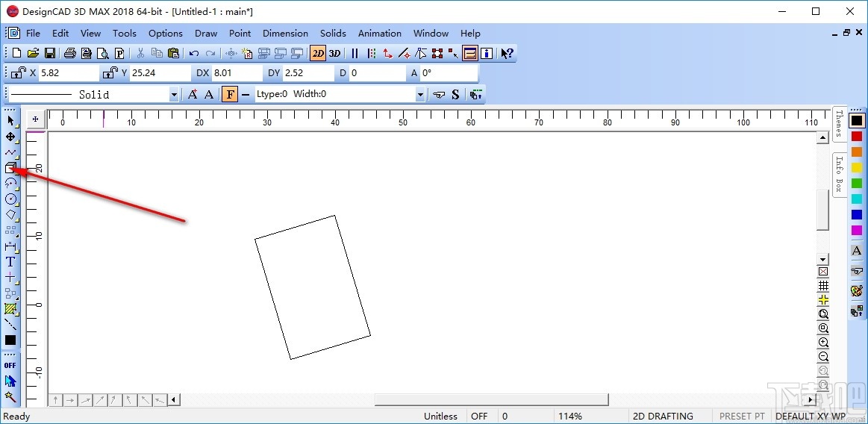Click the A text style icon with plus

pos(193,95)
